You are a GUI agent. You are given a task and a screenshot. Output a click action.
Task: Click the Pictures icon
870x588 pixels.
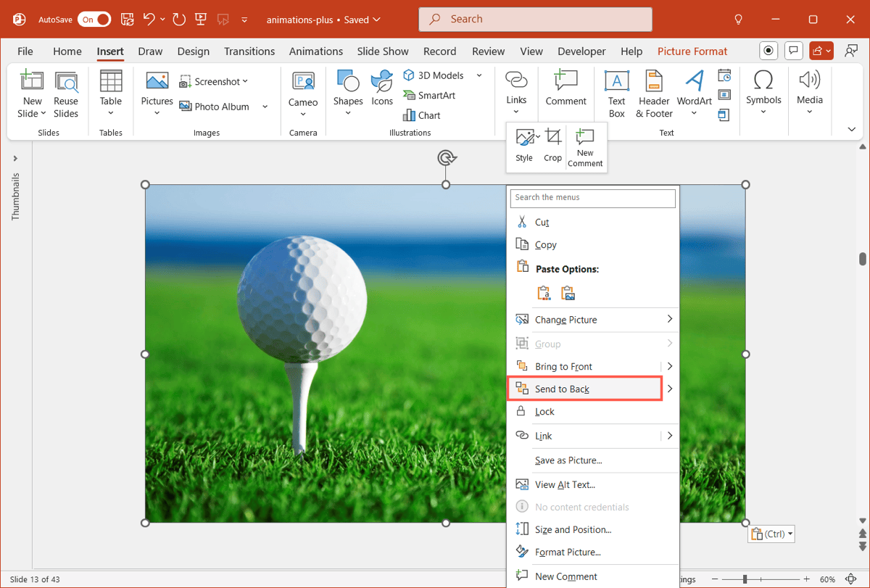pos(157,80)
